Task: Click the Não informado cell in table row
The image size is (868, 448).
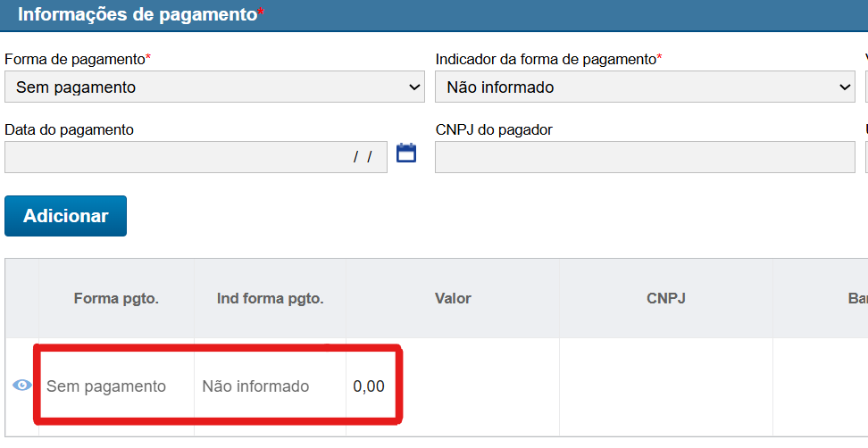Action: [x=255, y=386]
